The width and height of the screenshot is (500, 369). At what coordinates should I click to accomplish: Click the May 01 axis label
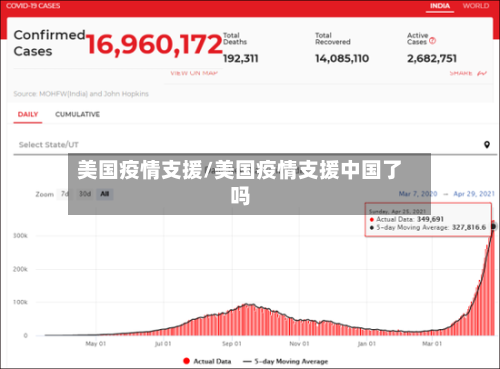(96, 344)
